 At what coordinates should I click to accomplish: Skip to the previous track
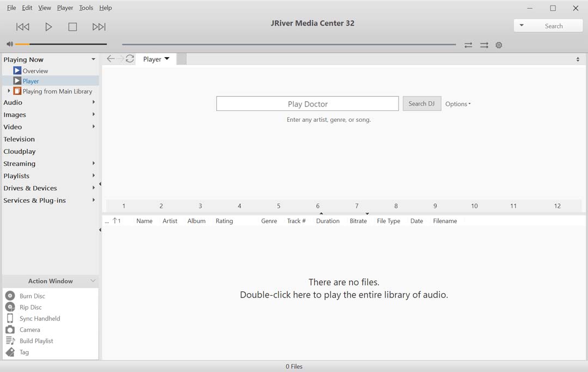(x=22, y=27)
